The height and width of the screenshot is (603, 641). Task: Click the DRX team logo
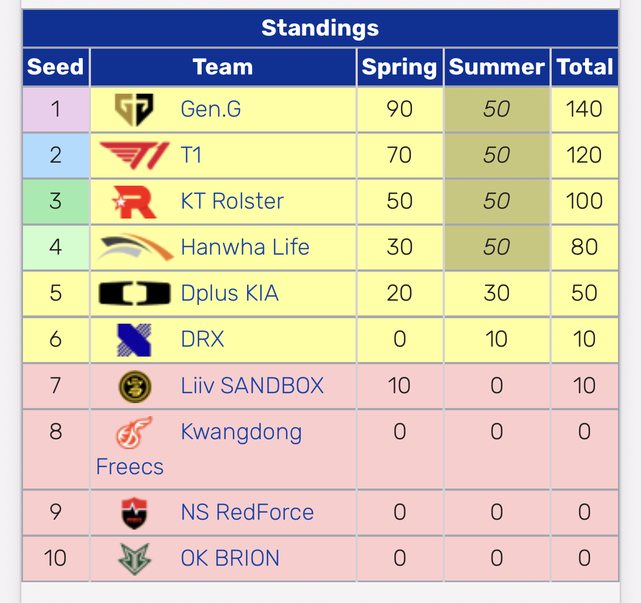tap(134, 340)
